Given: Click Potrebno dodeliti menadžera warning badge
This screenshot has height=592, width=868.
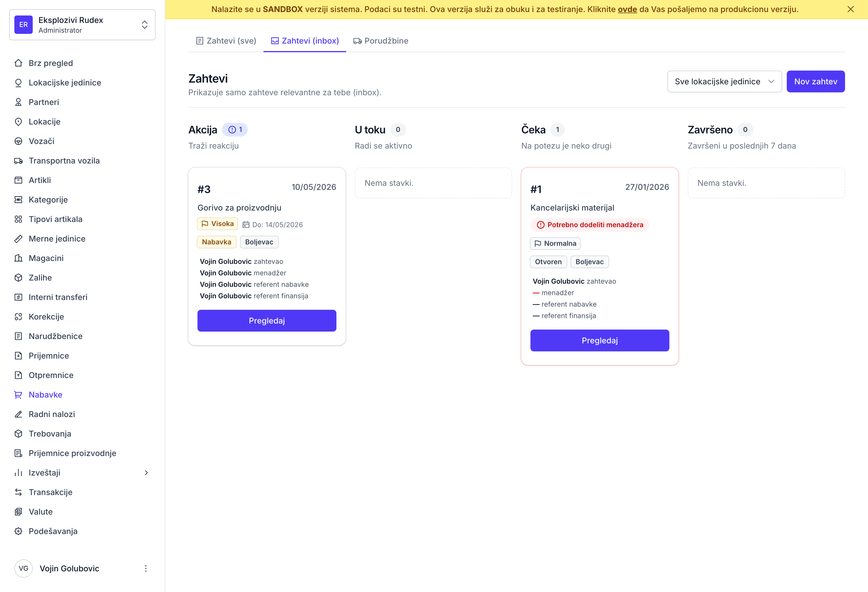Looking at the screenshot, I should point(590,225).
